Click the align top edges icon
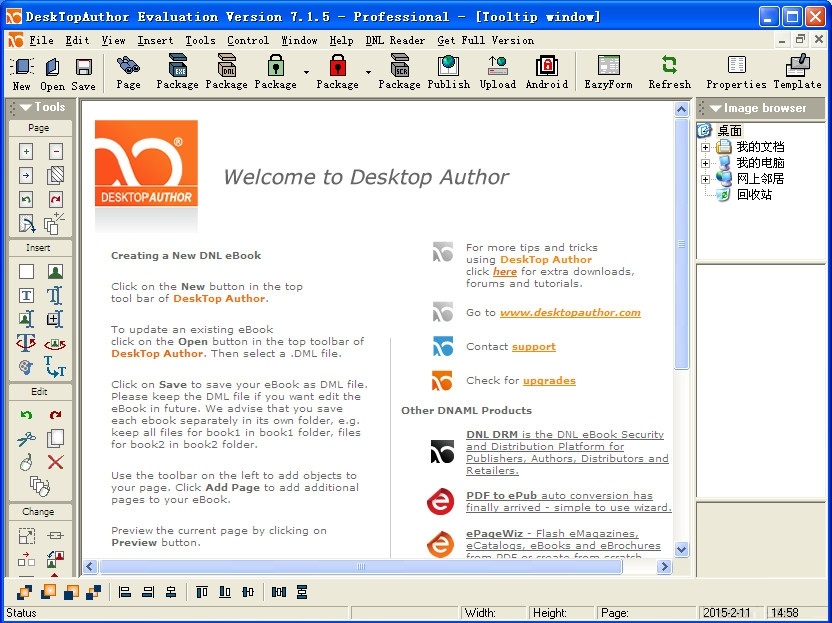 coord(202,592)
